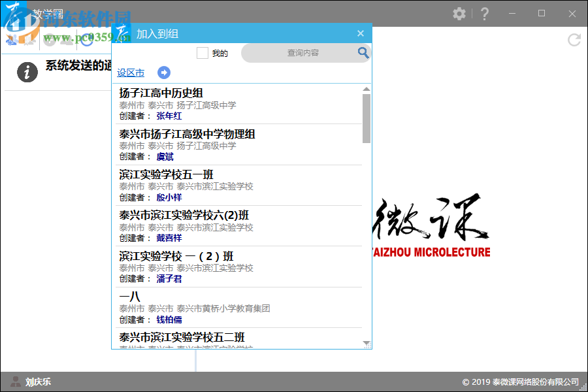This screenshot has height=392, width=588.
Task: Open help via the question mark icon
Action: [484, 13]
